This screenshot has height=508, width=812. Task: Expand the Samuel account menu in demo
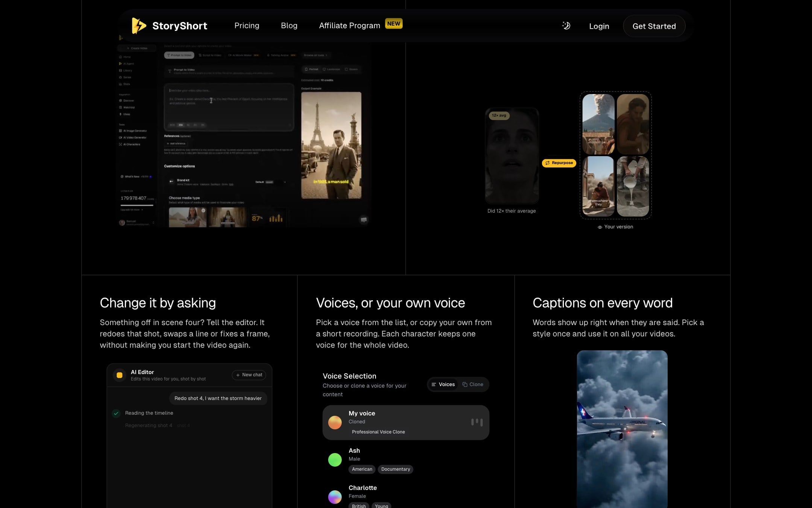(x=136, y=223)
